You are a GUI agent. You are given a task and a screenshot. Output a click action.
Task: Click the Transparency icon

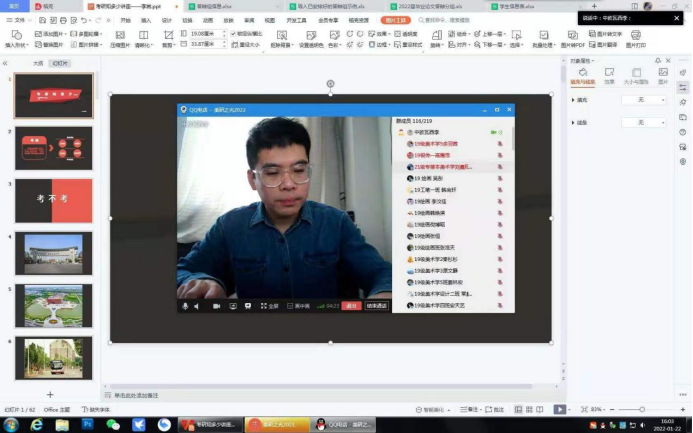point(397,34)
